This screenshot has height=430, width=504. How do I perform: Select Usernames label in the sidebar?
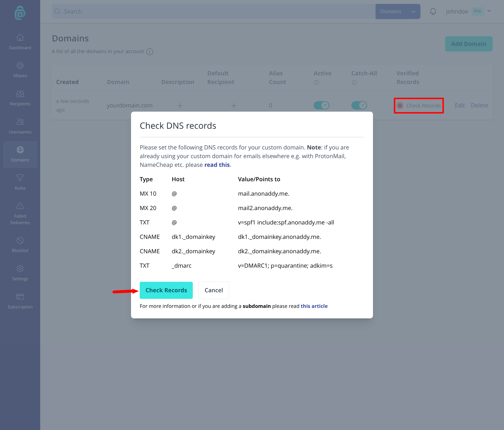pyautogui.click(x=20, y=132)
